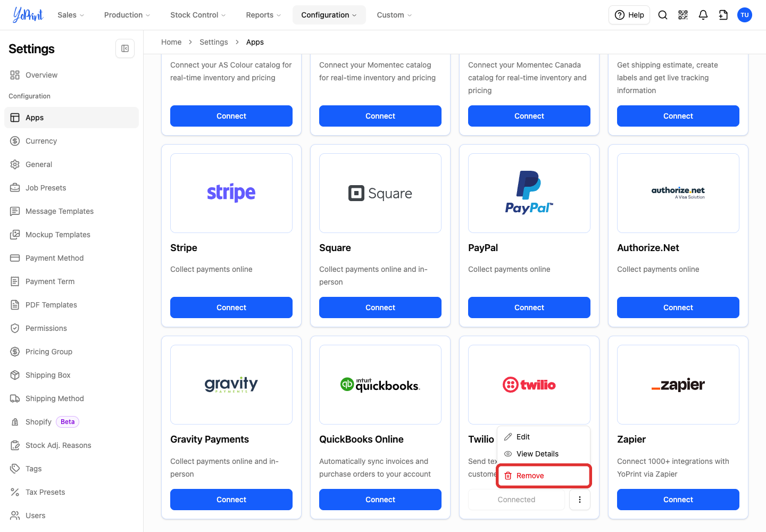Open the notifications bell
Screen dimensions: 766x532
(x=703, y=15)
